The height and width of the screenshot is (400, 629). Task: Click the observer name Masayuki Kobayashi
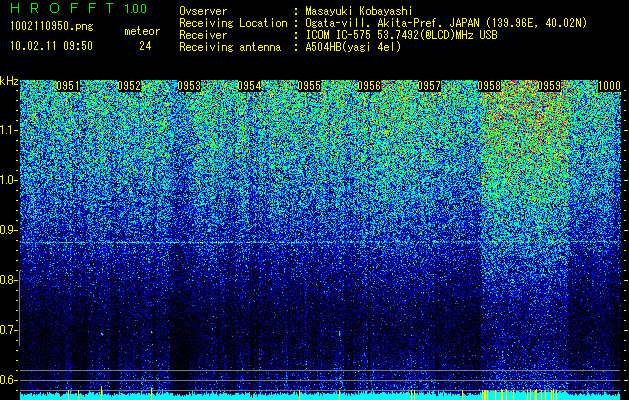[359, 11]
